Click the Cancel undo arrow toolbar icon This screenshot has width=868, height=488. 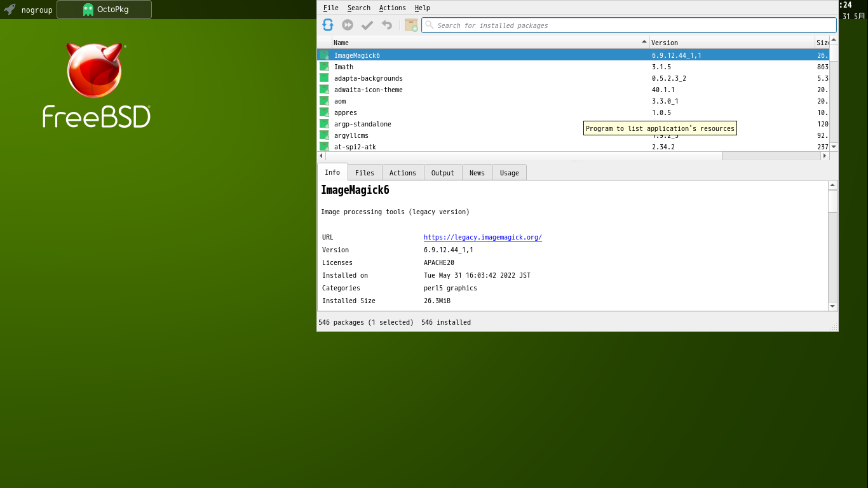pos(387,25)
